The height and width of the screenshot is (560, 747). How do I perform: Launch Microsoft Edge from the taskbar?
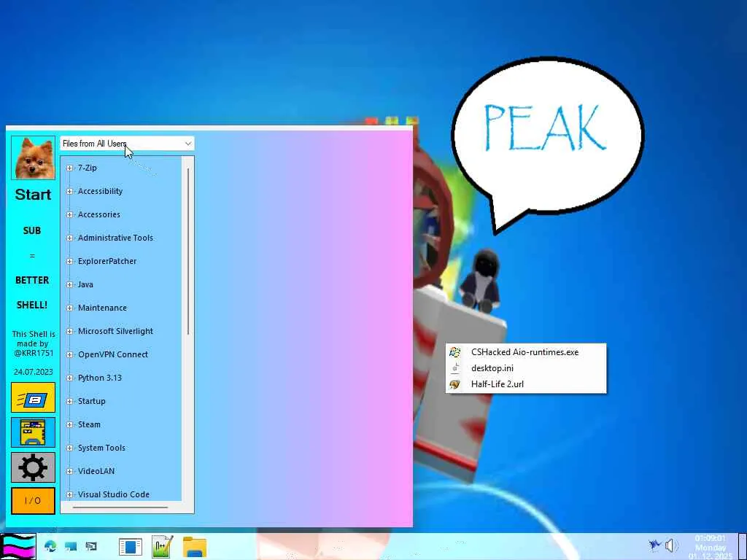[50, 546]
